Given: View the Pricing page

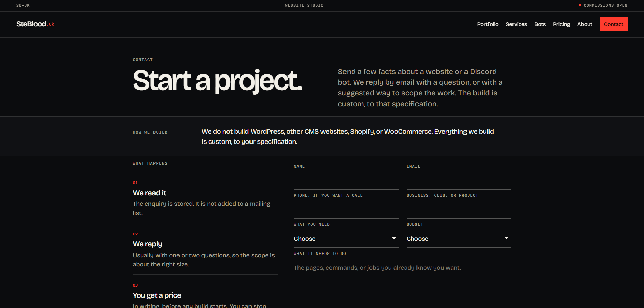Looking at the screenshot, I should click(x=561, y=24).
